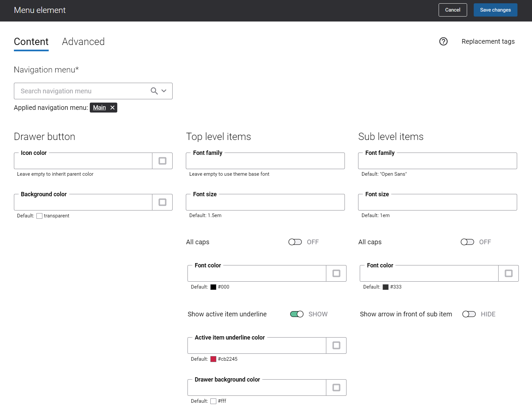Image resolution: width=532 pixels, height=414 pixels.
Task: Click the Save changes button
Action: 496,10
